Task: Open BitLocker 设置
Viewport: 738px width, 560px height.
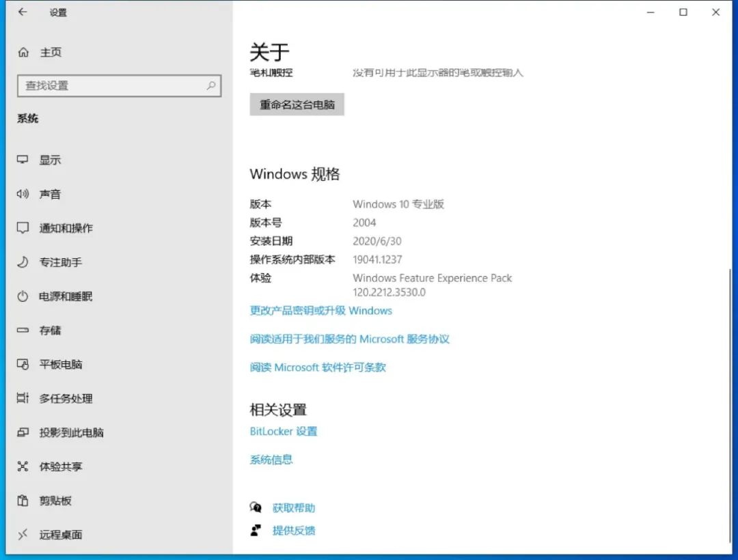Action: pos(284,431)
